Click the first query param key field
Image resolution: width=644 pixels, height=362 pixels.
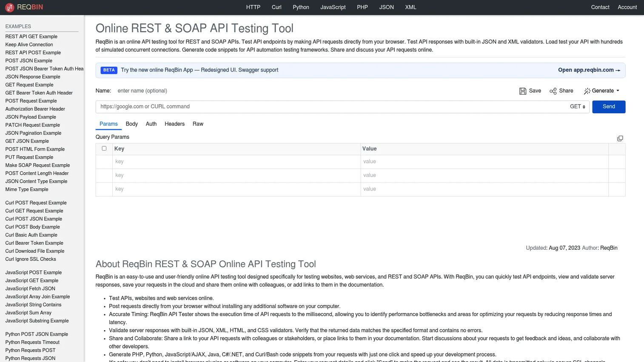(237, 162)
